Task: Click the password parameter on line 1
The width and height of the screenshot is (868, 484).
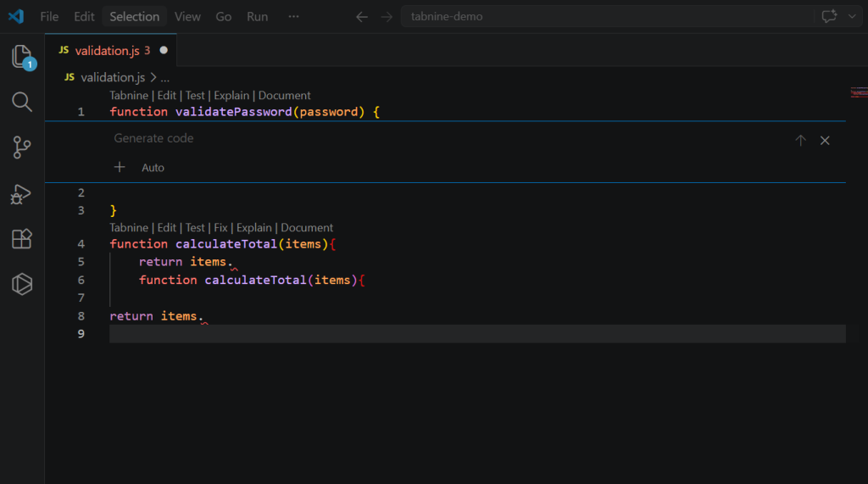Action: click(329, 112)
